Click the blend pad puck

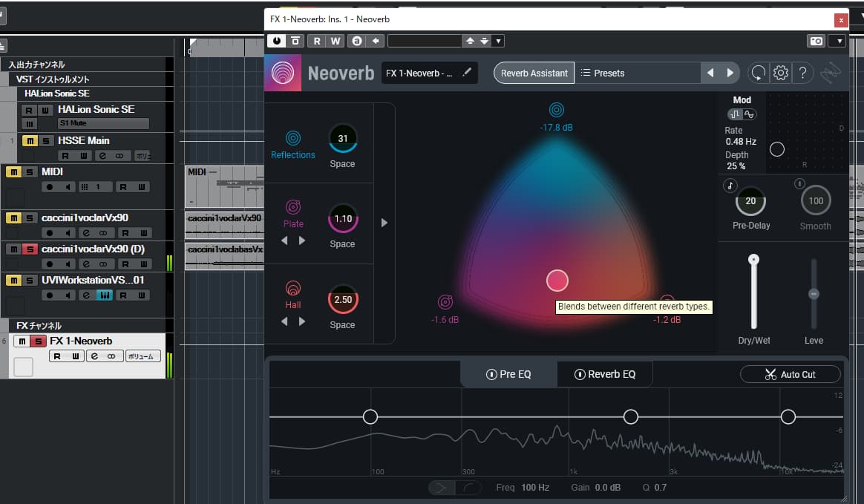557,281
